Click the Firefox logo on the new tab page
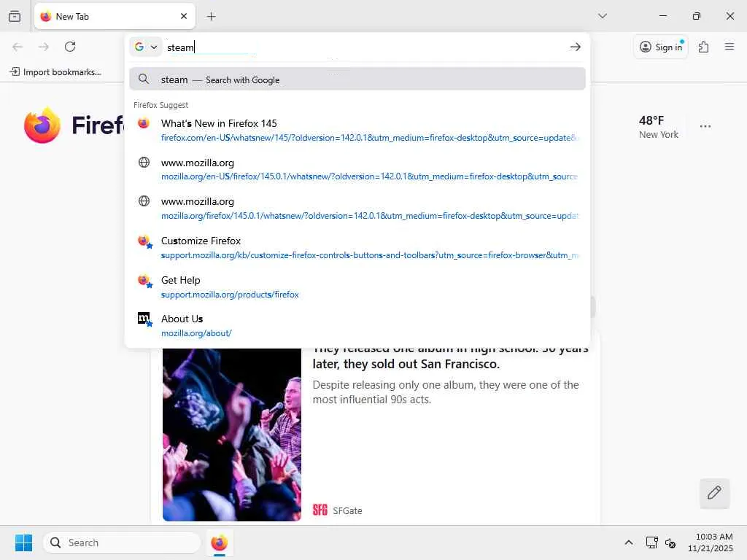 42,125
